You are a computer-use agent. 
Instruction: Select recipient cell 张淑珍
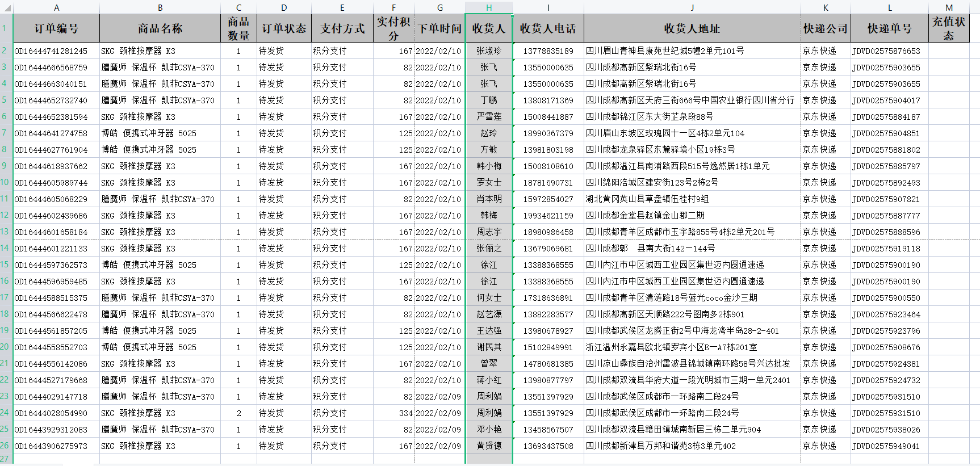click(489, 51)
